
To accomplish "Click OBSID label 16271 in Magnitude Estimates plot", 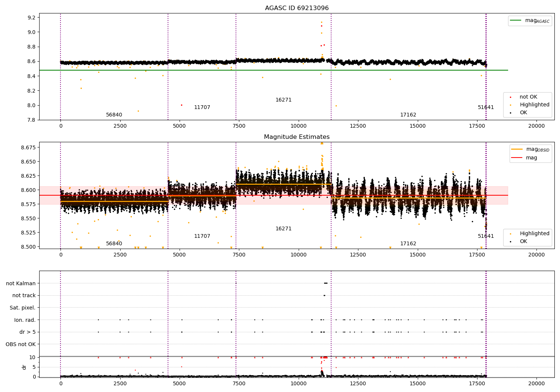I will click(x=283, y=229).
